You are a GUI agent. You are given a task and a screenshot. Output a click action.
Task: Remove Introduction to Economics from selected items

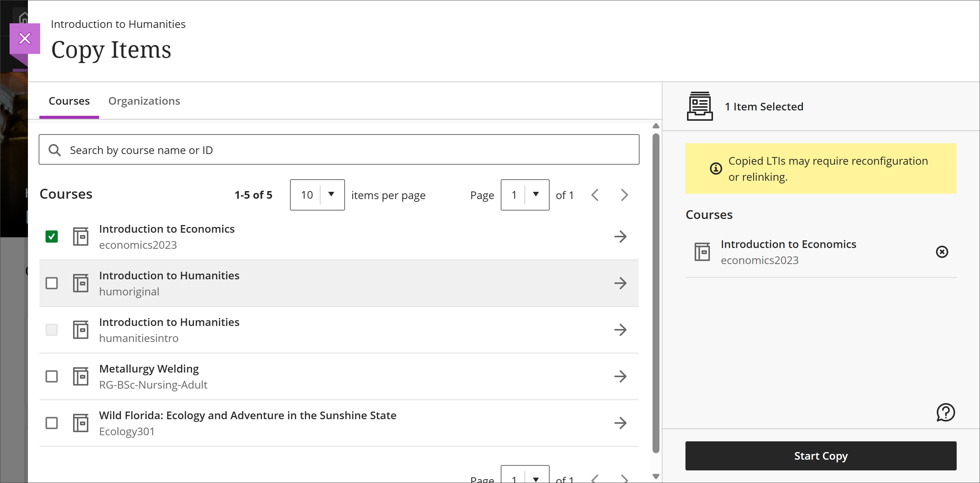[942, 252]
